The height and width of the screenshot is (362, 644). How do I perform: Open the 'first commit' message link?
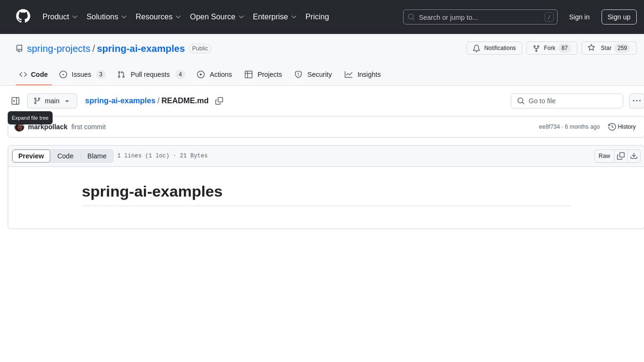pos(89,127)
